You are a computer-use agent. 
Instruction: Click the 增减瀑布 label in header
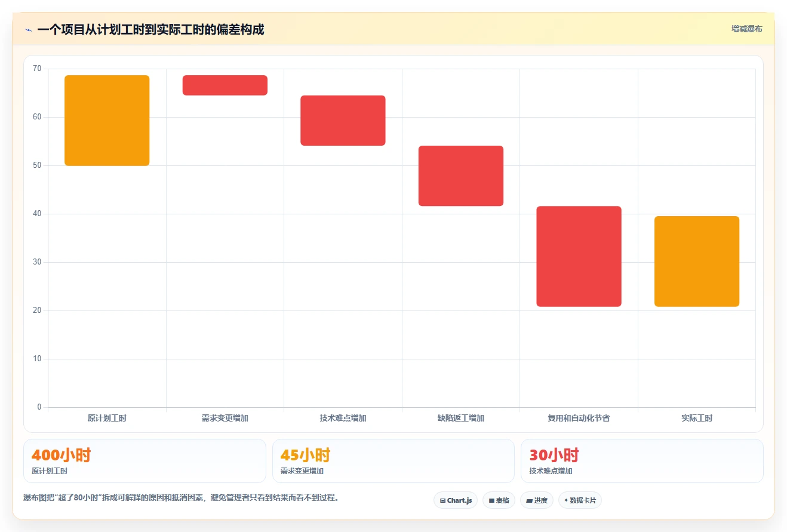click(746, 29)
